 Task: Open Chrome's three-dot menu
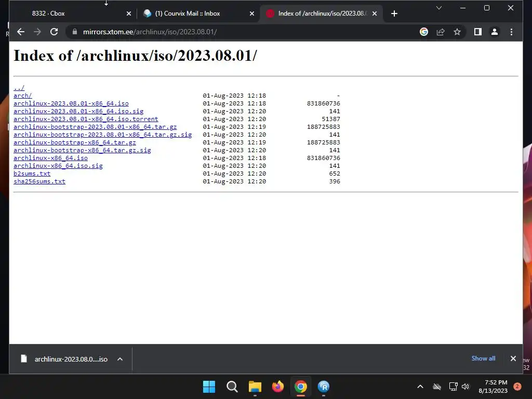click(511, 32)
